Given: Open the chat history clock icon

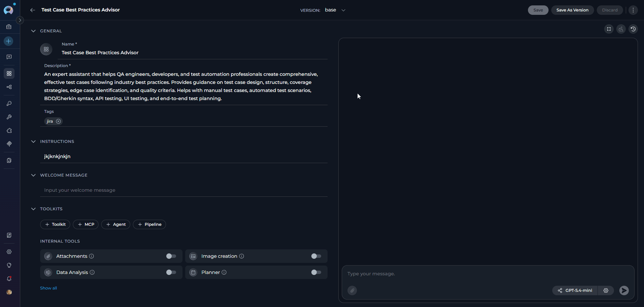Looking at the screenshot, I should coord(633,29).
